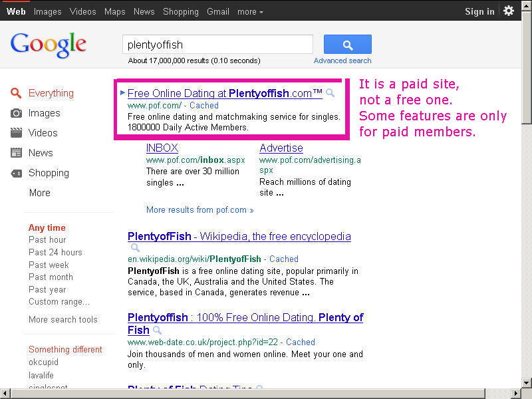Click the okcupid related search
The height and width of the screenshot is (399, 532).
point(43,362)
